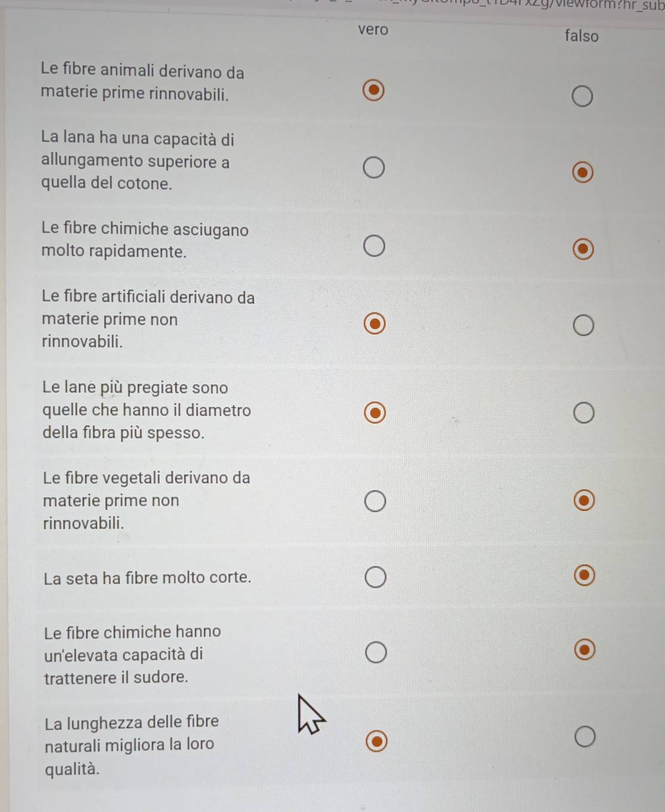Click selected falso for fibre chimiche asciugano
The height and width of the screenshot is (812, 665).
[x=583, y=249]
